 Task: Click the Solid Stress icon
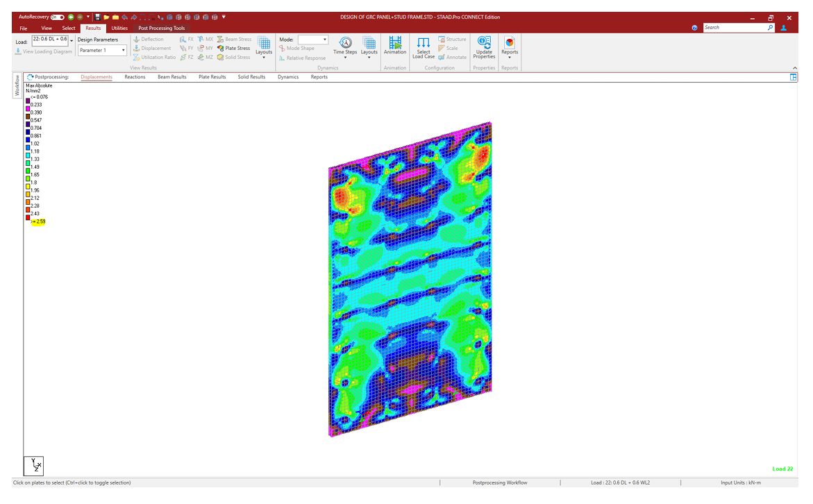click(x=220, y=58)
